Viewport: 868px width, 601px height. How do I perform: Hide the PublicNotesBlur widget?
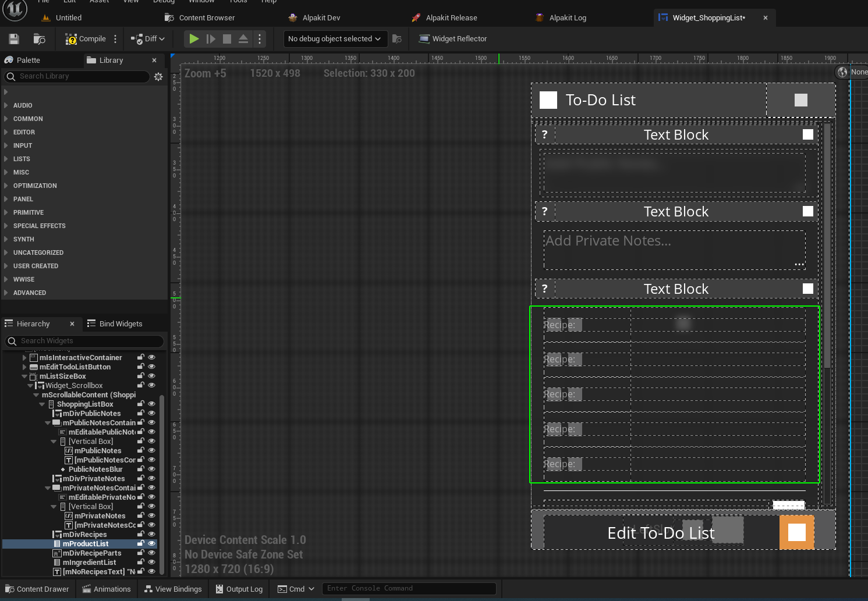coord(152,470)
